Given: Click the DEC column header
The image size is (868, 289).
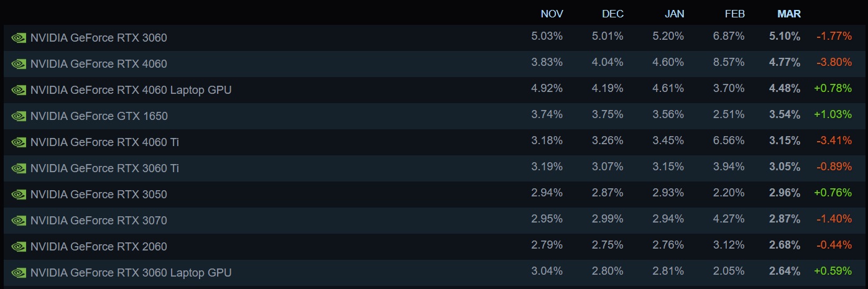Looking at the screenshot, I should (612, 14).
